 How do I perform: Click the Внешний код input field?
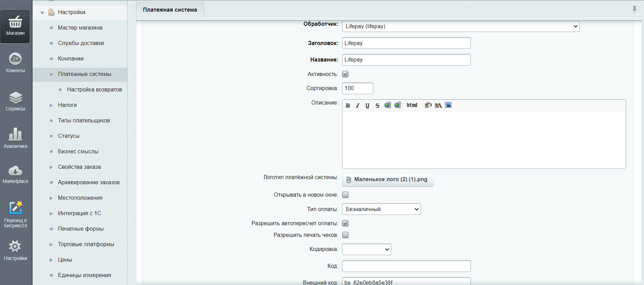(x=406, y=282)
